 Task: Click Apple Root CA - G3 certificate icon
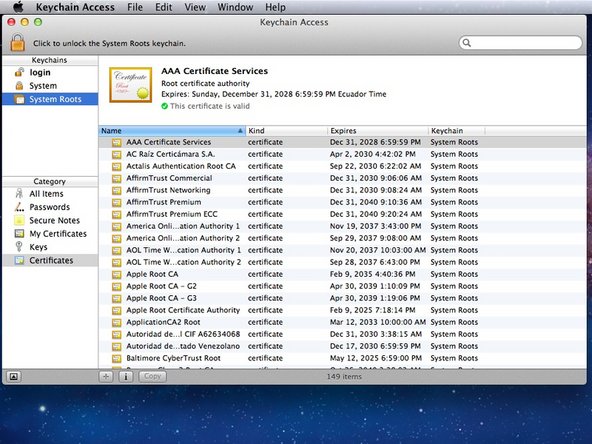coord(117,298)
